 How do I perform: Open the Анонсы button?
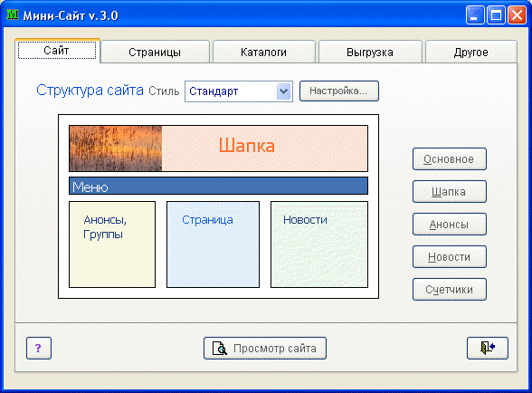pos(449,225)
